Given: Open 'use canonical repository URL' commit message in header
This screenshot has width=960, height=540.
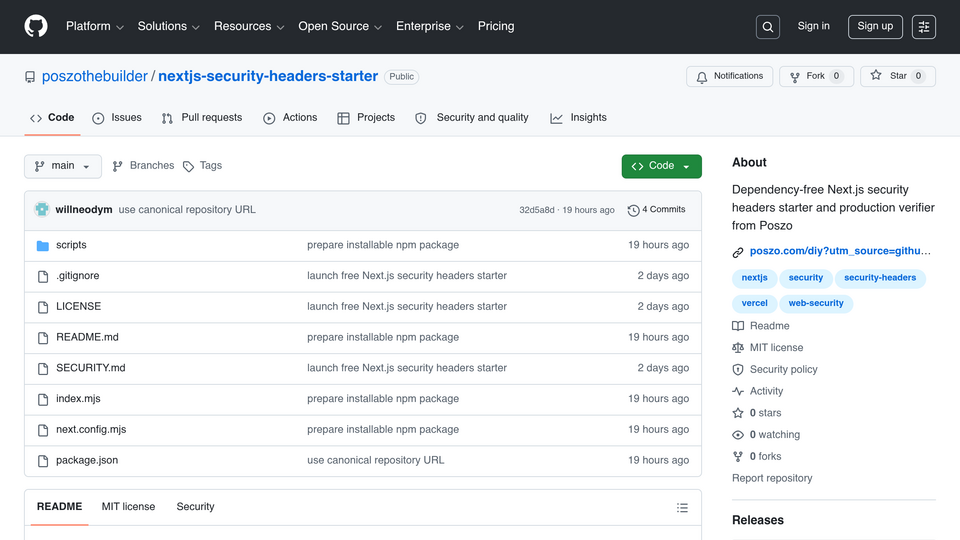Looking at the screenshot, I should tap(187, 210).
